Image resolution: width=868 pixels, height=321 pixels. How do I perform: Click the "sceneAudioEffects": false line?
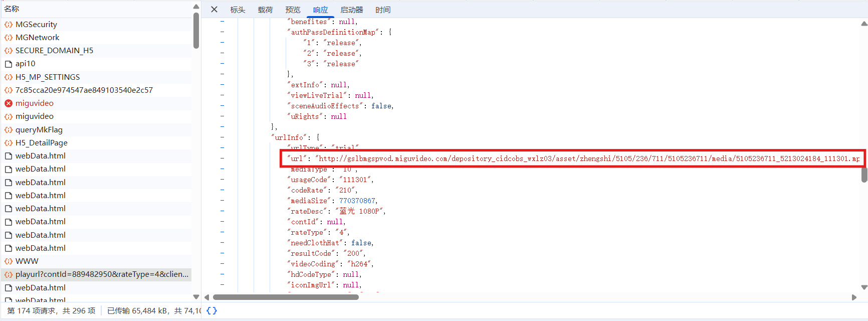340,106
